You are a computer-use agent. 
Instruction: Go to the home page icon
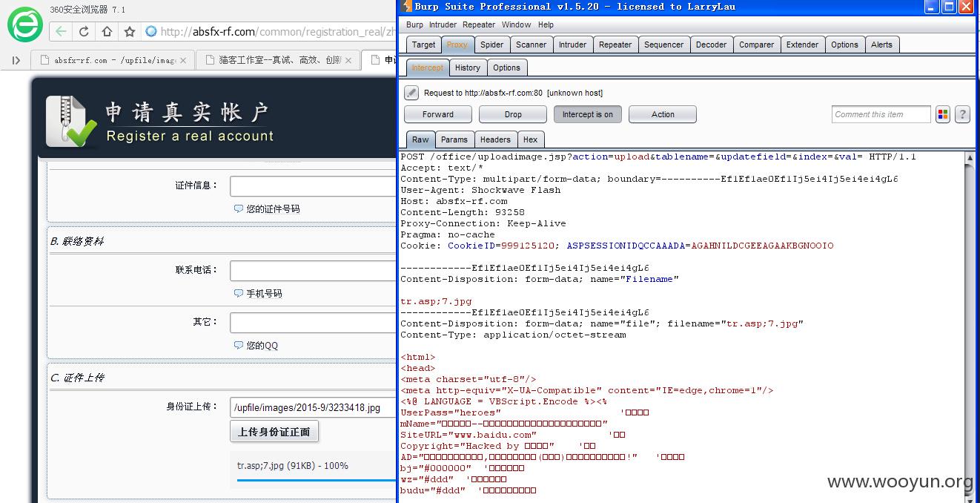pyautogui.click(x=107, y=31)
